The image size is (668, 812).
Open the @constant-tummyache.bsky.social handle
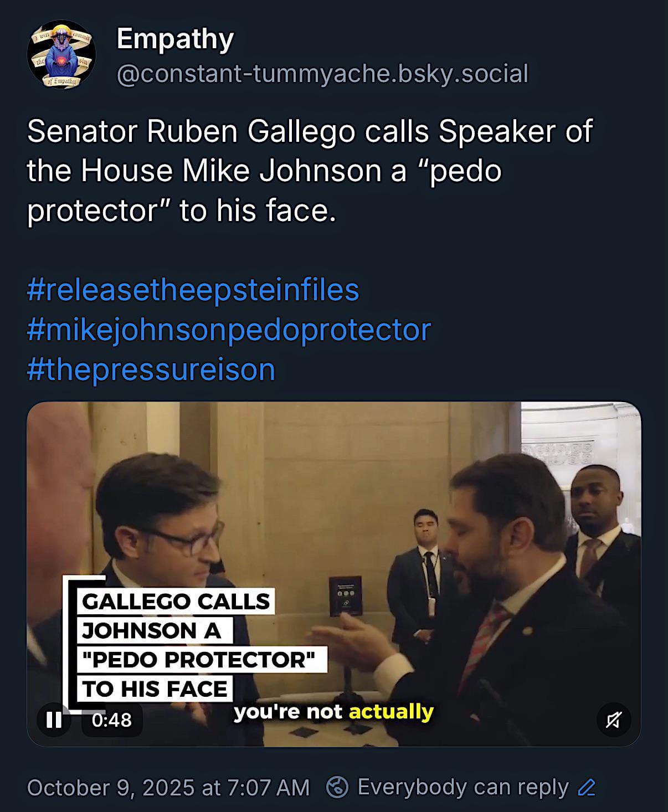pos(322,74)
